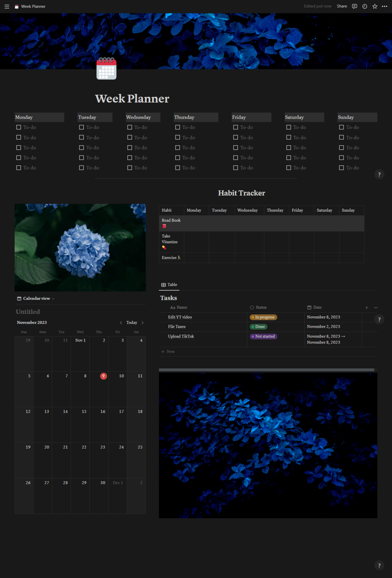
Task: Switch to the Table view tab
Action: 169,285
